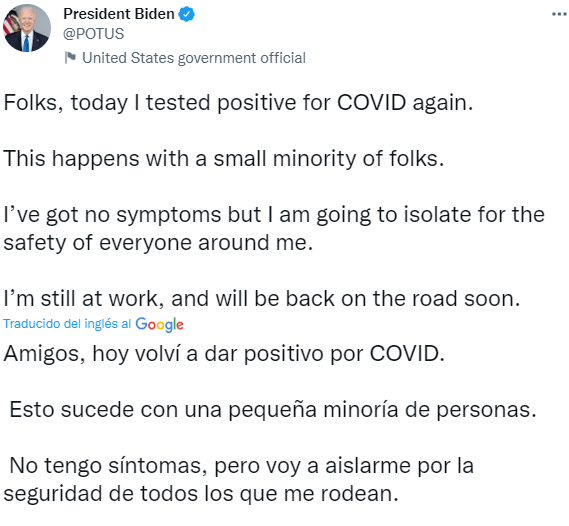The width and height of the screenshot is (569, 526).
Task: Click the 'Traducido del inglés al' link
Action: tap(67, 323)
